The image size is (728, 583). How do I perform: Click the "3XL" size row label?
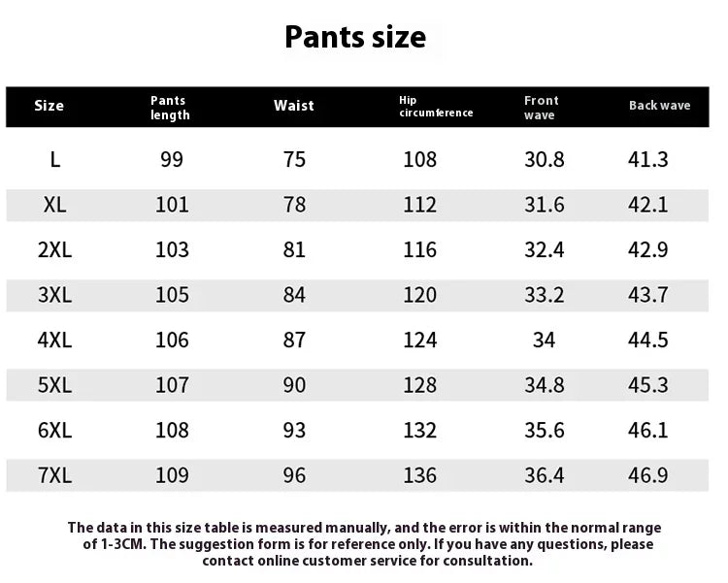55,295
